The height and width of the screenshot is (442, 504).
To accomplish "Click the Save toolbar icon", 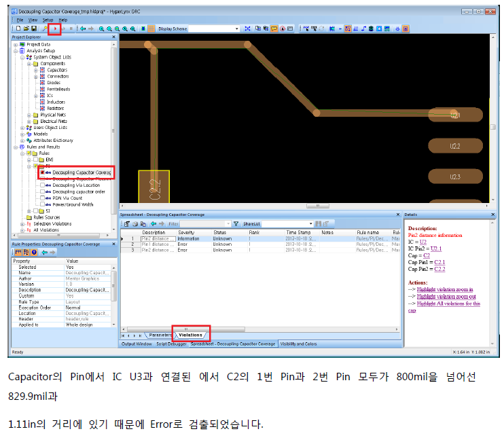I will click(34, 29).
